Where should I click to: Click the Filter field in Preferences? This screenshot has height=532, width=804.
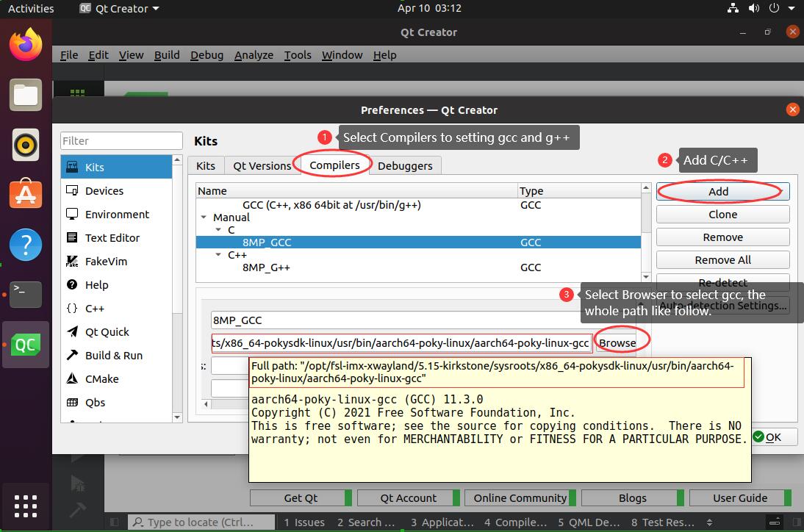coord(121,141)
